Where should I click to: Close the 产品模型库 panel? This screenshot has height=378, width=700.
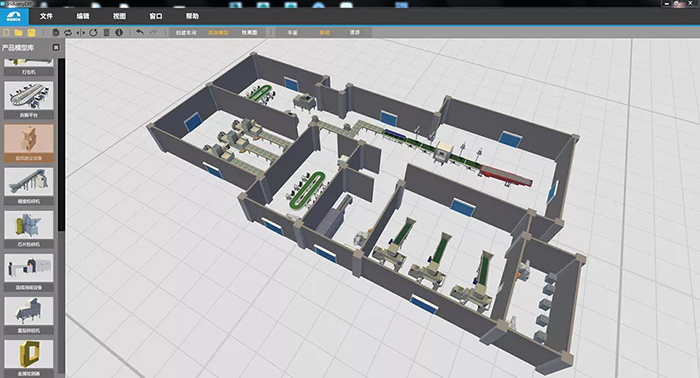56,47
